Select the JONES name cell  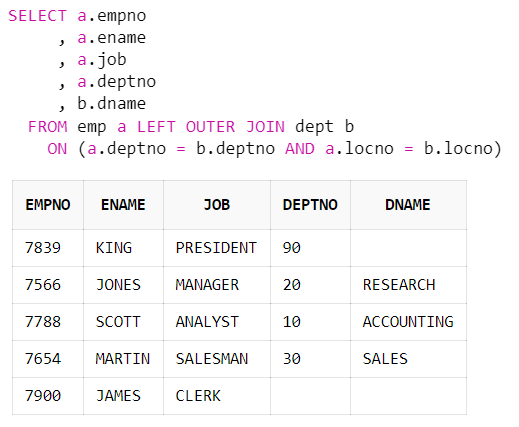123,285
